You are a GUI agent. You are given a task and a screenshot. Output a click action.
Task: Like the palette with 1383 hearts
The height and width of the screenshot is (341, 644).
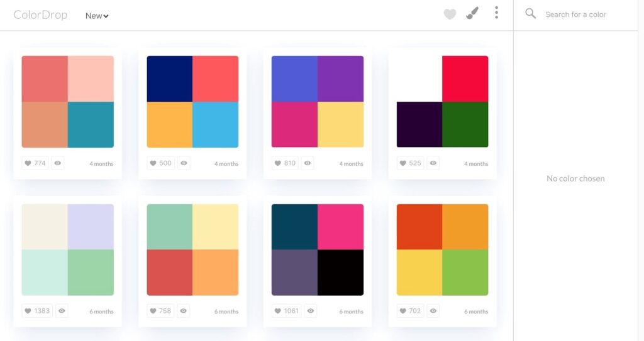coord(37,311)
